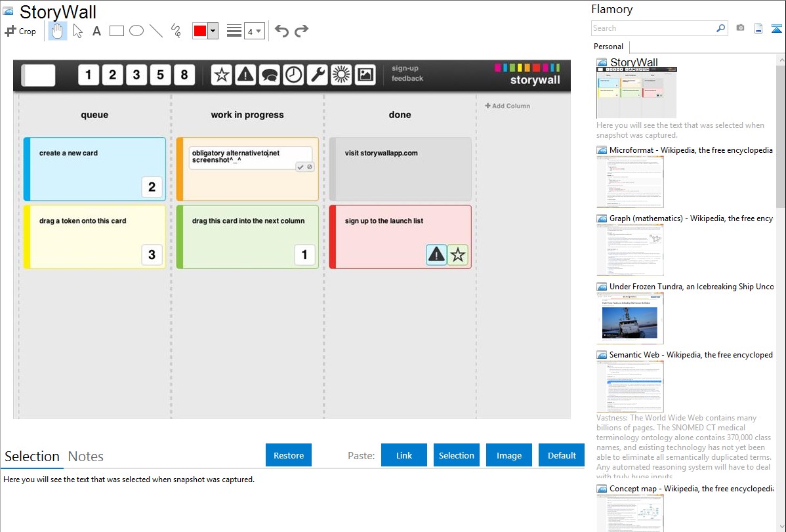The image size is (786, 532).
Task: Open the feedback link
Action: (407, 78)
